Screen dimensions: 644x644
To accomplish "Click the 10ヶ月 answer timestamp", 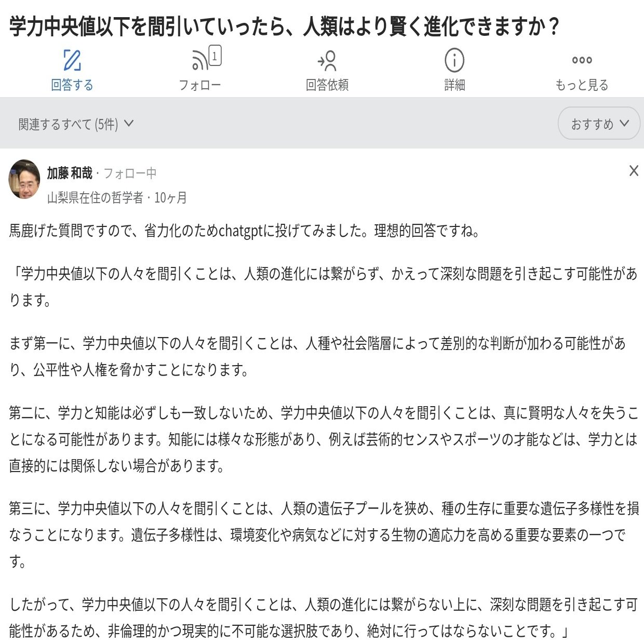I will [x=171, y=197].
